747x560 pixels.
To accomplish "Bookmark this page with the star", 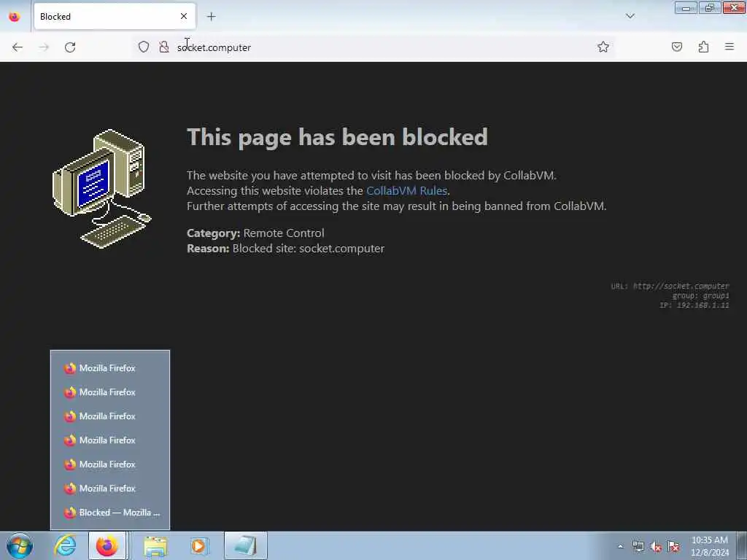I will click(x=603, y=47).
